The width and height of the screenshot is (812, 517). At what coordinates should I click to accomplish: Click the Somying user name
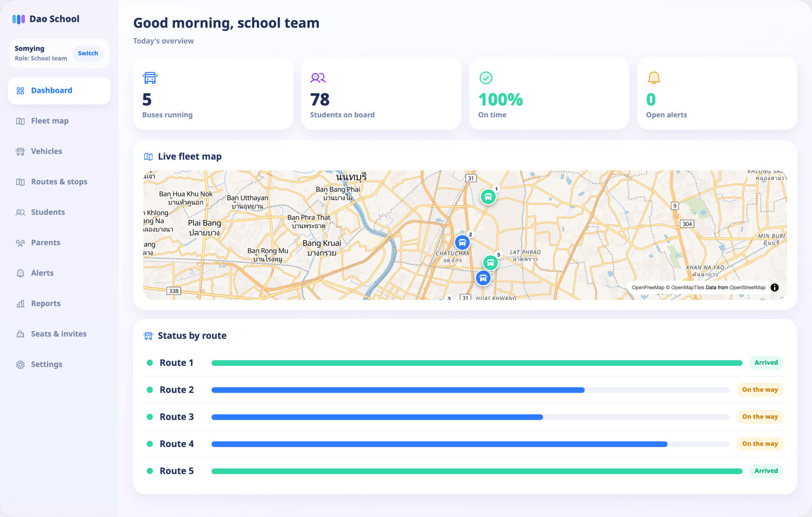(x=29, y=49)
